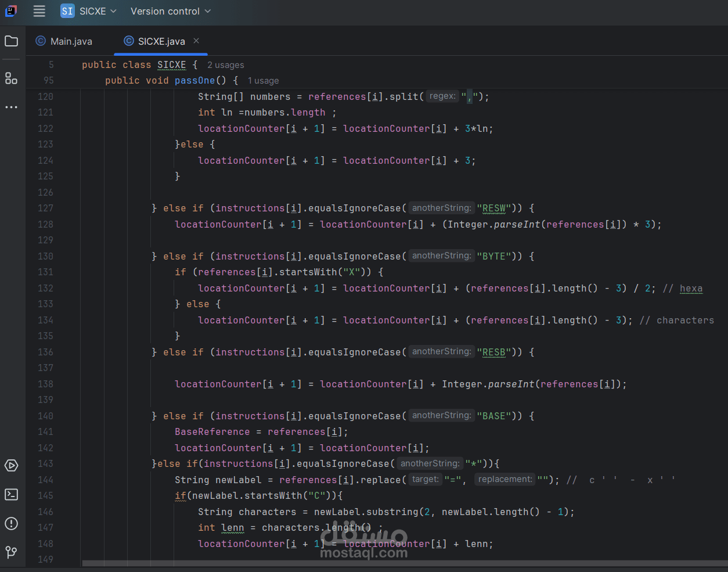Click the 1 usage hint for passOne
This screenshot has height=572, width=728.
[x=263, y=80]
